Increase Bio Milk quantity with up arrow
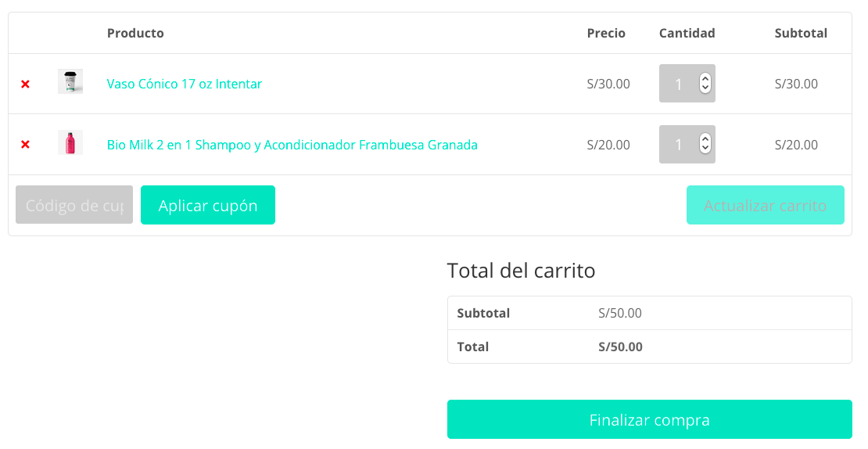 tap(705, 139)
